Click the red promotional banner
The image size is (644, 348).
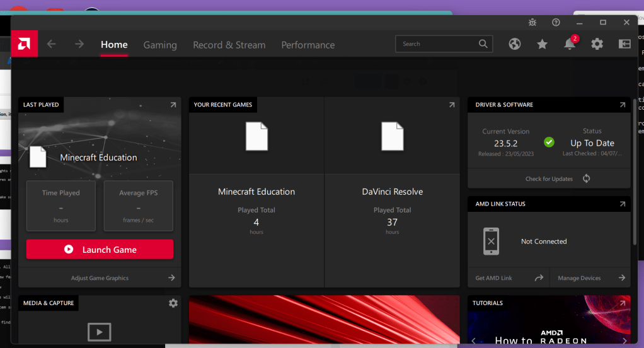pos(324,319)
